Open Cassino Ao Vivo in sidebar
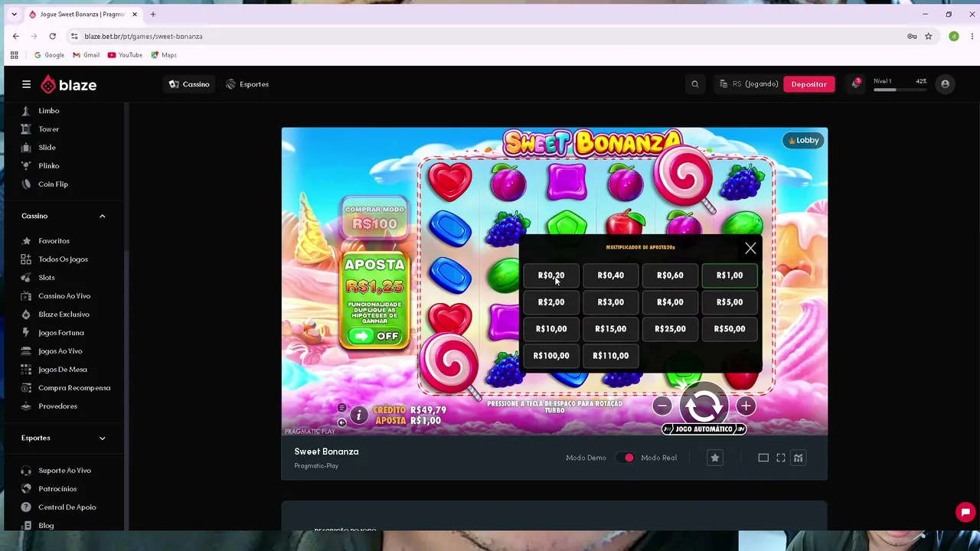Image resolution: width=980 pixels, height=551 pixels. (64, 296)
